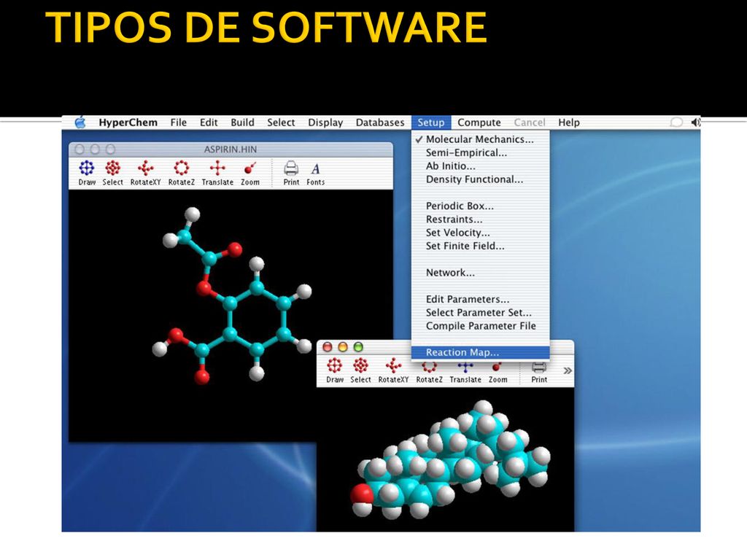747x560 pixels.
Task: Click ASPIRIN.HIN window title bar
Action: (x=231, y=149)
